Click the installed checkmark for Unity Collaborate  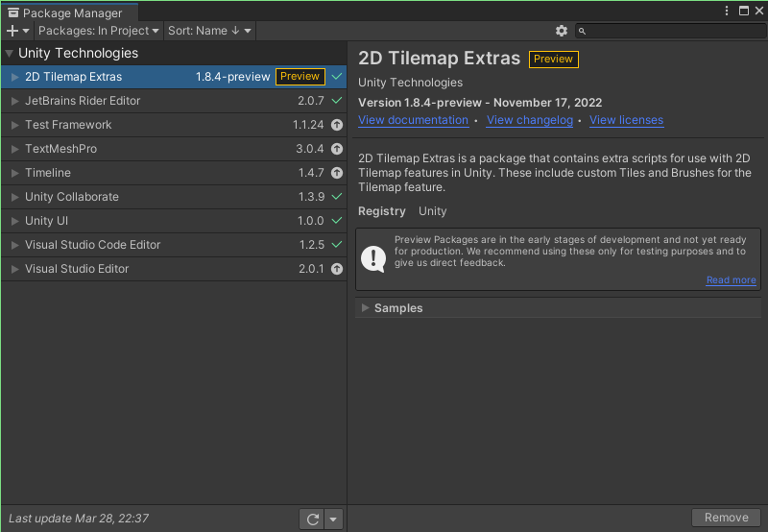pos(337,197)
